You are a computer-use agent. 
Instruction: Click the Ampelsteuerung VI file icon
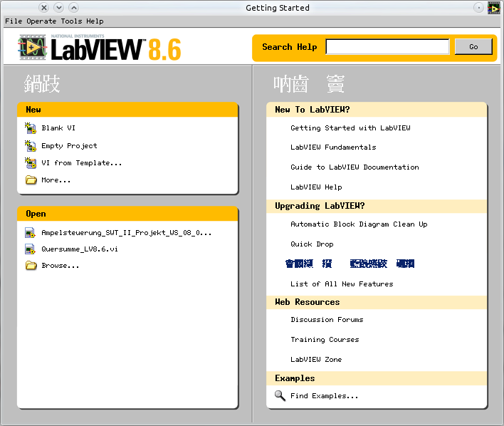click(30, 233)
